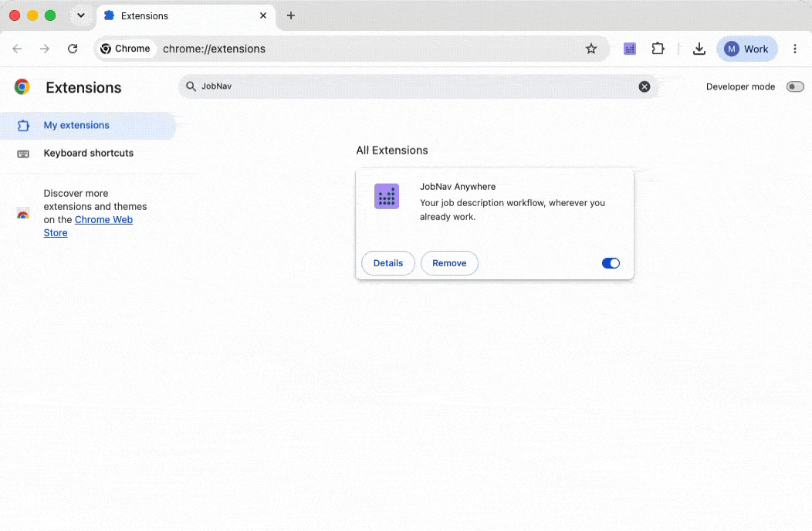Expand the tab search chevron
812x531 pixels.
(81, 15)
